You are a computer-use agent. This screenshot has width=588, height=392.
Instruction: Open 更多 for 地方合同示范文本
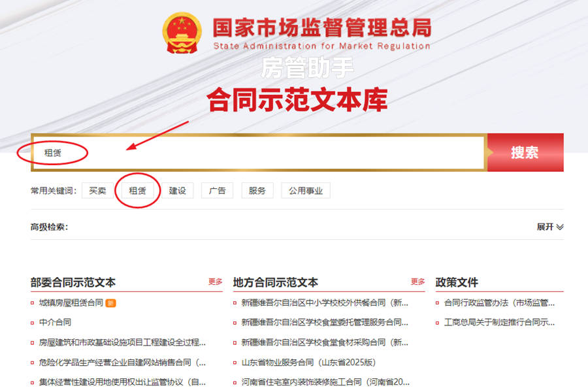click(x=417, y=282)
